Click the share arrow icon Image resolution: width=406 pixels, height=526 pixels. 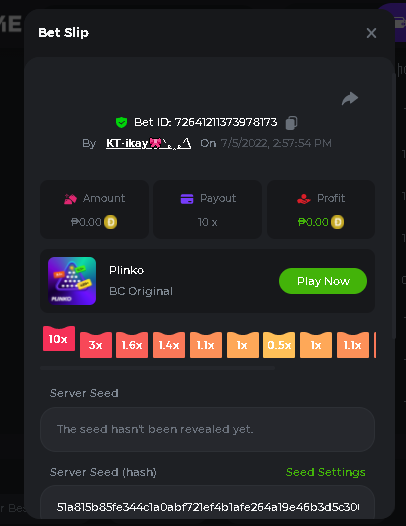tap(350, 98)
